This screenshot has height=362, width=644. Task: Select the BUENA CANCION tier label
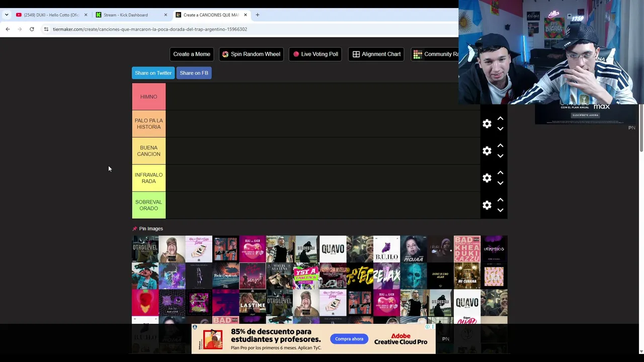point(148,151)
